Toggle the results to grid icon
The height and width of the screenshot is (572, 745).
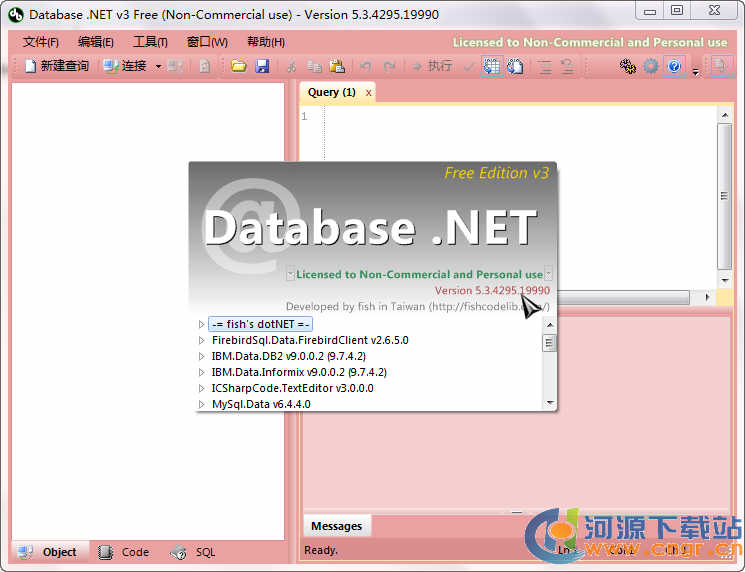(x=492, y=66)
